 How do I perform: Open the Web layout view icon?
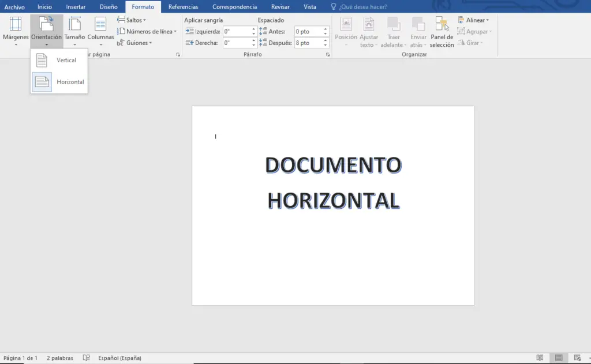point(577,358)
